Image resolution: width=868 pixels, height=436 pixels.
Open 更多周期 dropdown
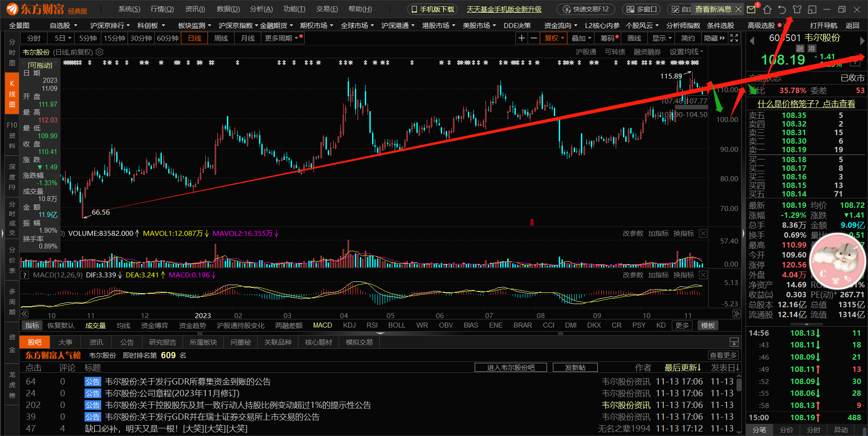282,38
